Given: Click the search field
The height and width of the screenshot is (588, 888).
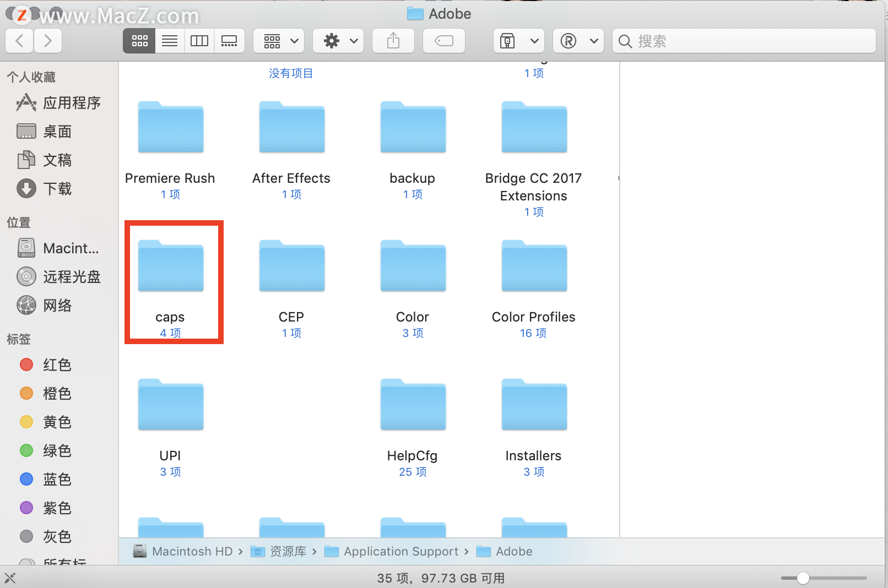Looking at the screenshot, I should [x=744, y=41].
